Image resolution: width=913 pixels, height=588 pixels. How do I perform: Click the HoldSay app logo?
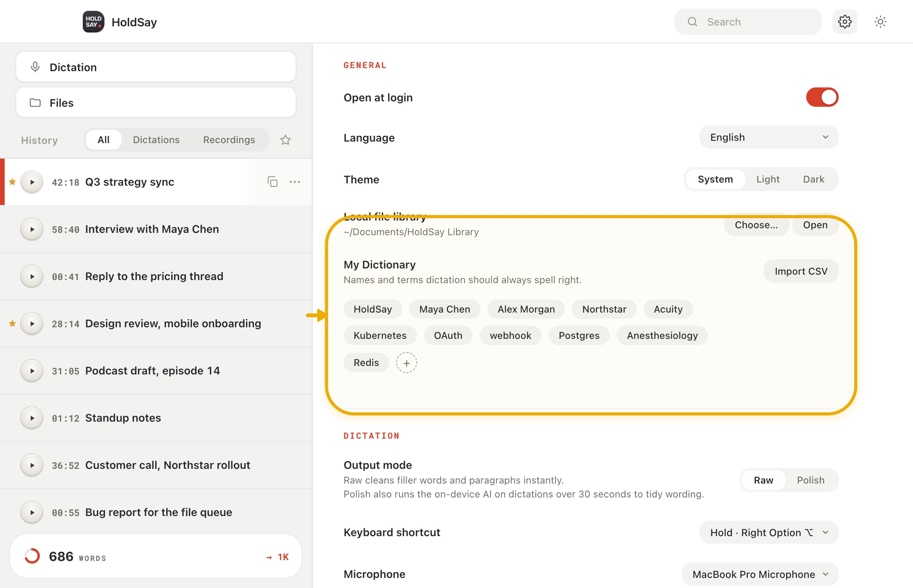tap(93, 22)
